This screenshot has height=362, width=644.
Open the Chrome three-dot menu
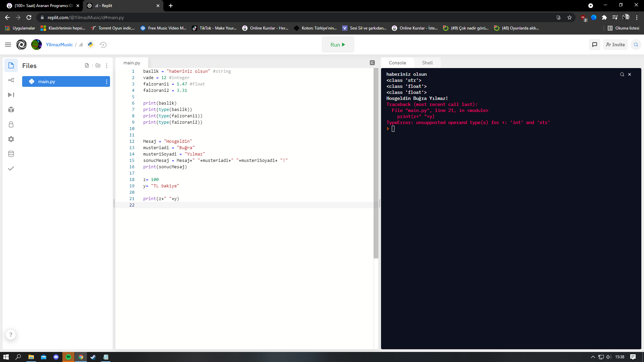click(x=637, y=17)
